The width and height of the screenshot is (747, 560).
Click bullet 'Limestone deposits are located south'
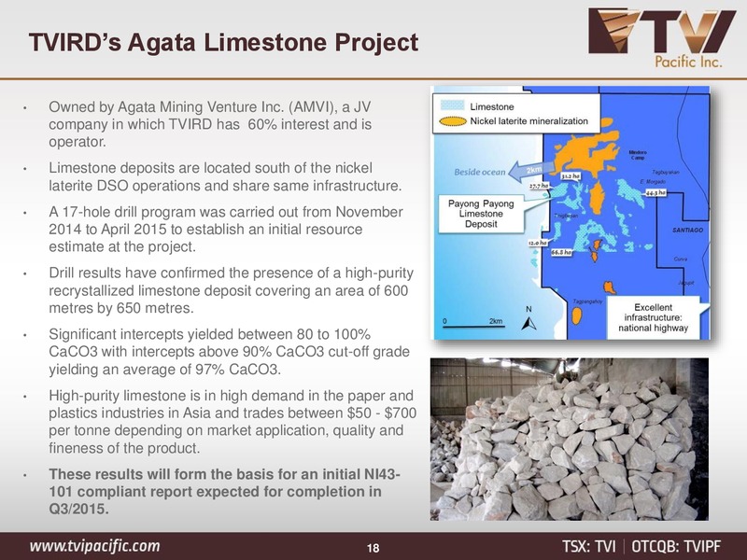coord(225,176)
